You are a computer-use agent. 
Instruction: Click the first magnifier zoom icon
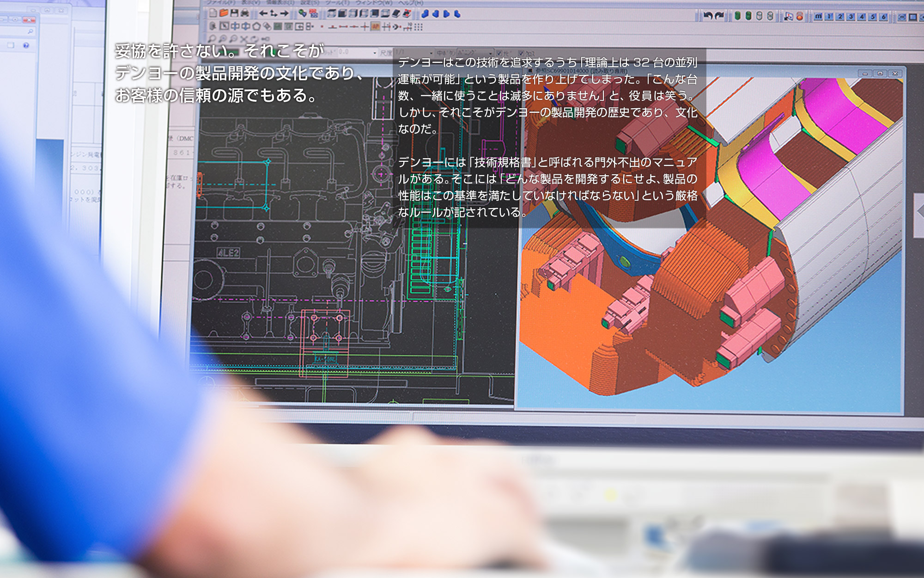[212, 39]
